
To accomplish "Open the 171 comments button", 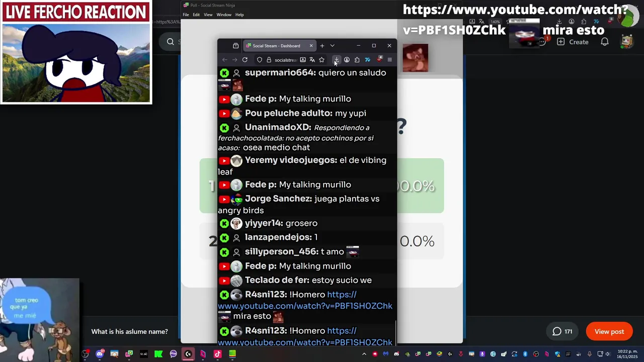I will click(x=562, y=331).
